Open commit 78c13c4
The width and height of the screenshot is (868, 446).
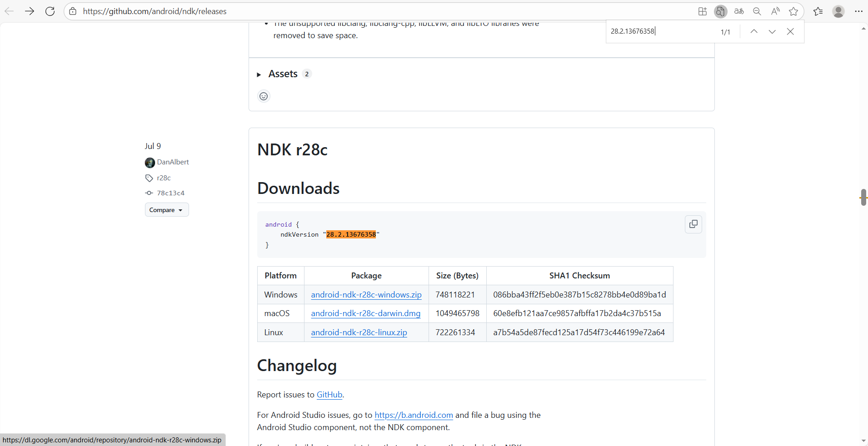pyautogui.click(x=170, y=193)
